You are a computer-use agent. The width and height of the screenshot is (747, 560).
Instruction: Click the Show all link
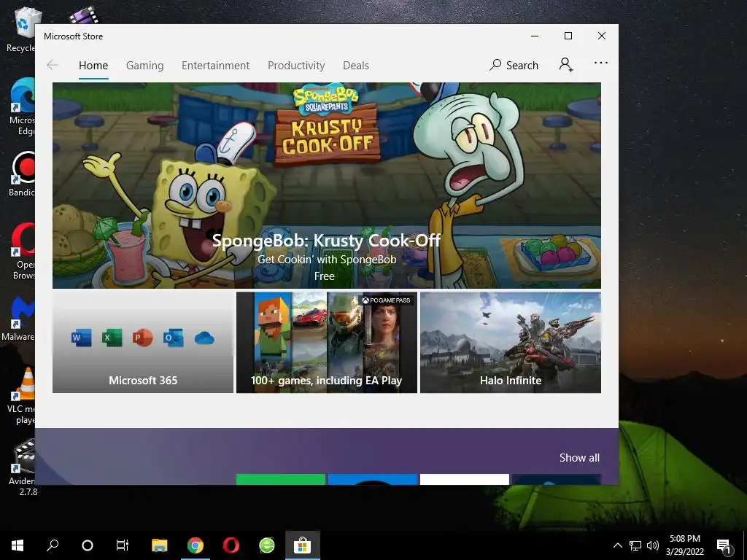(x=579, y=458)
